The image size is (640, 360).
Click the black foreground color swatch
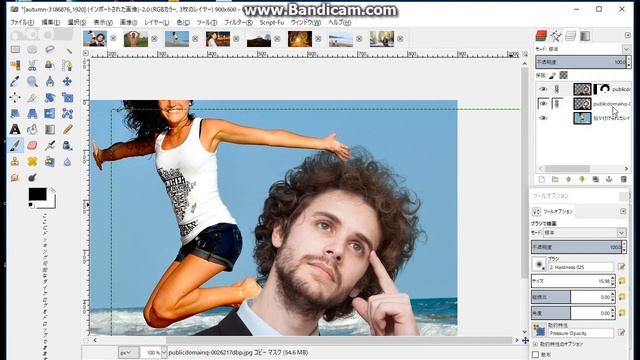click(37, 194)
